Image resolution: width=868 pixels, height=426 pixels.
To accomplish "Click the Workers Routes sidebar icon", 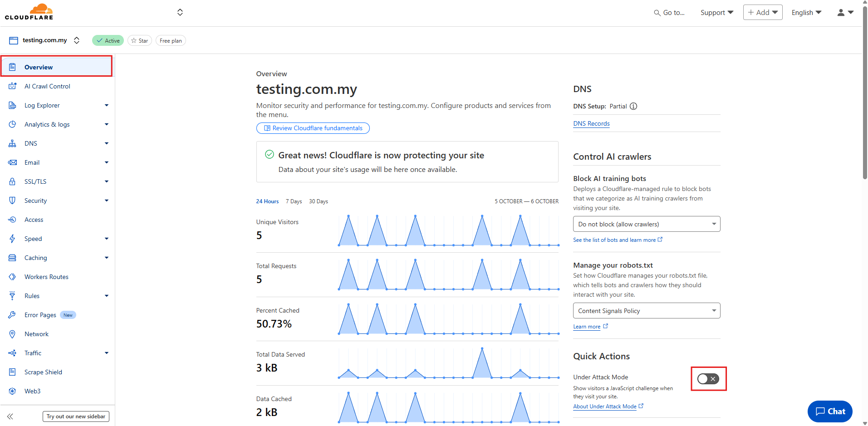I will (x=12, y=277).
